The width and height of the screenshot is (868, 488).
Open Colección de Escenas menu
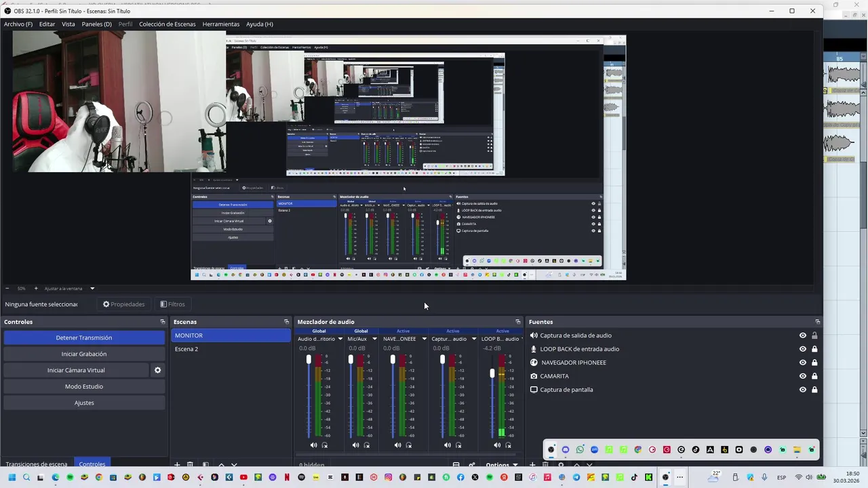point(167,24)
